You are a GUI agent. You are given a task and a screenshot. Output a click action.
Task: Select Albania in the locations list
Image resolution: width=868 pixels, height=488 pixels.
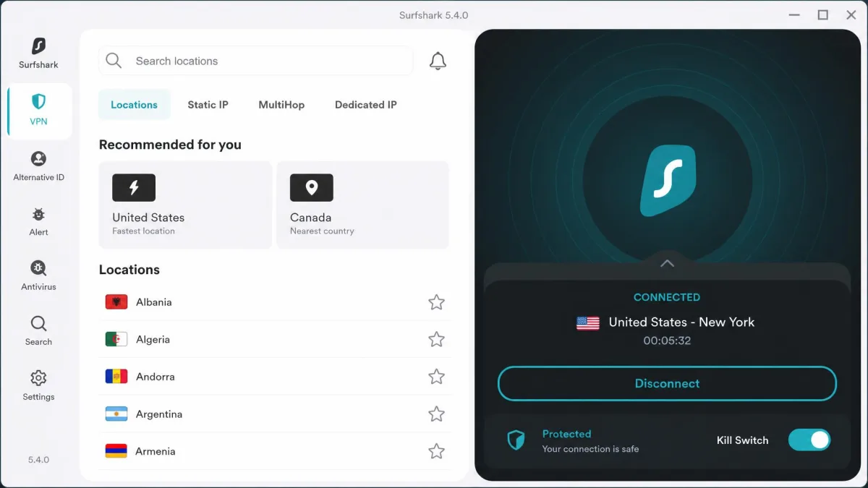[275, 302]
